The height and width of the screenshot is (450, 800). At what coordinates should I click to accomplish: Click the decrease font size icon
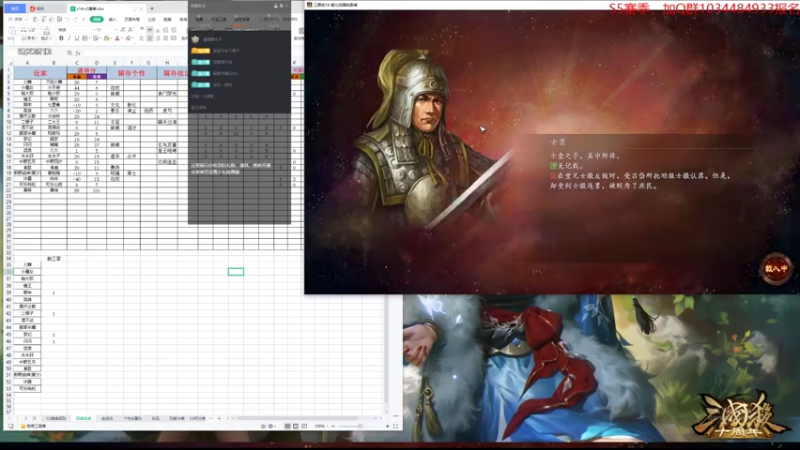[x=131, y=30]
